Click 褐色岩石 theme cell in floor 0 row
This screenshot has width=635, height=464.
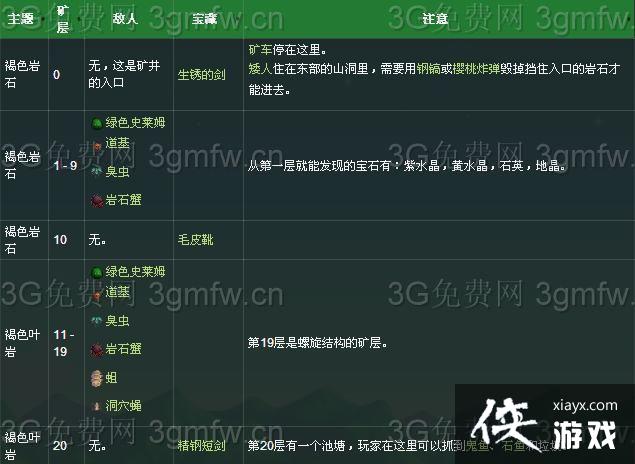pos(22,74)
